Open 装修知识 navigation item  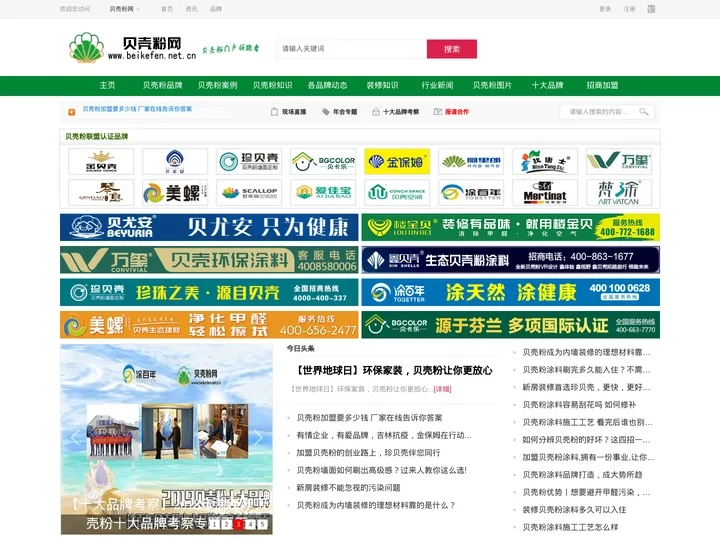click(382, 85)
